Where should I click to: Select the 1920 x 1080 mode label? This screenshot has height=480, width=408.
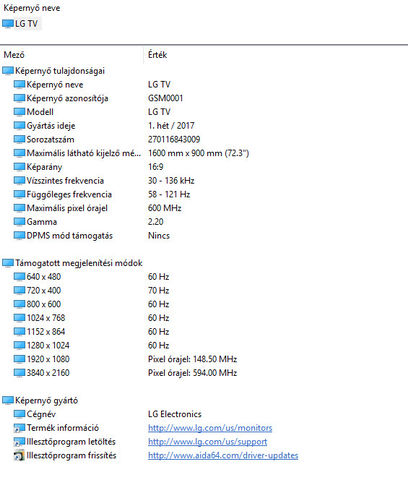click(48, 359)
